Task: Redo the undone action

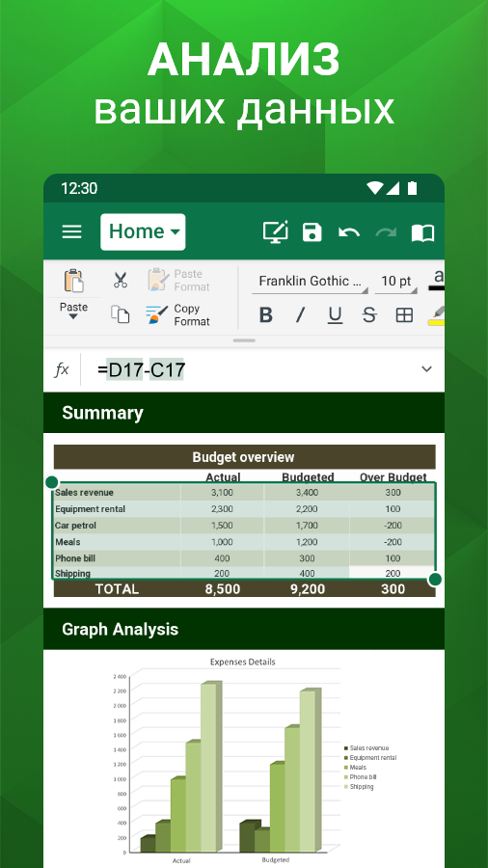Action: click(386, 232)
